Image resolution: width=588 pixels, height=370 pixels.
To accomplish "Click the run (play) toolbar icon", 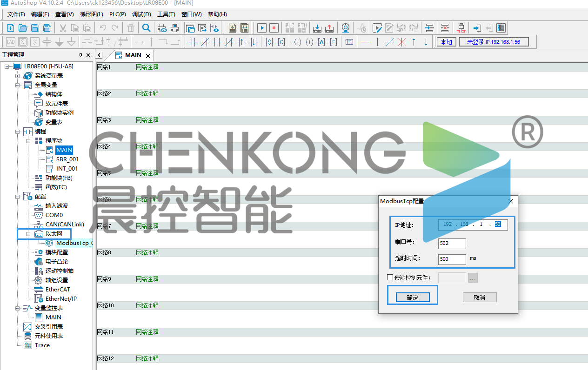I will click(262, 28).
